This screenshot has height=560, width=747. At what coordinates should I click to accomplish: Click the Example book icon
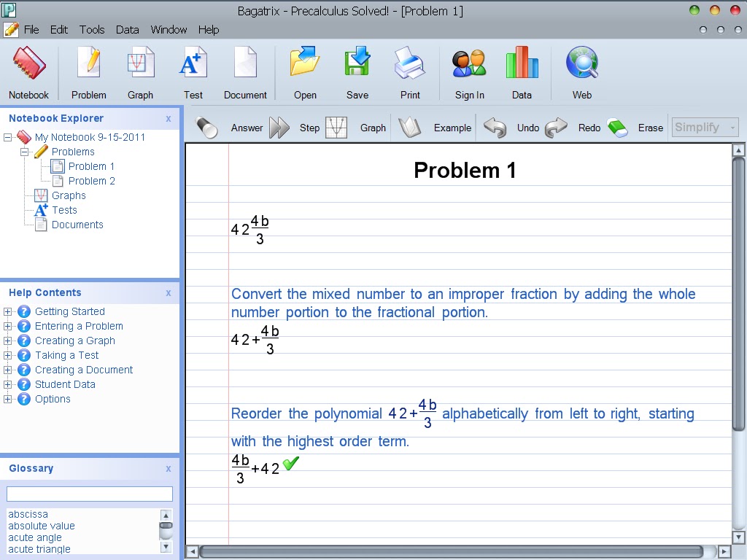click(410, 128)
